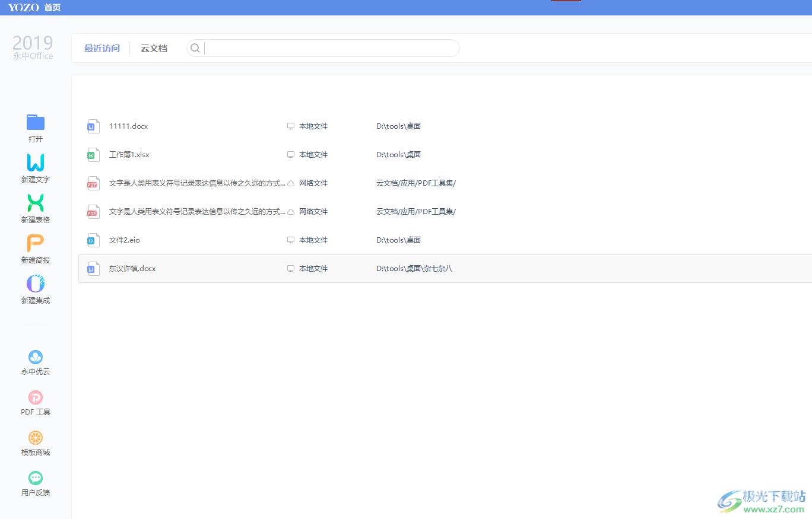Open second 文字是人类用表义符号 PDF entry
Viewport: 812px width, 519px height.
[x=198, y=212]
